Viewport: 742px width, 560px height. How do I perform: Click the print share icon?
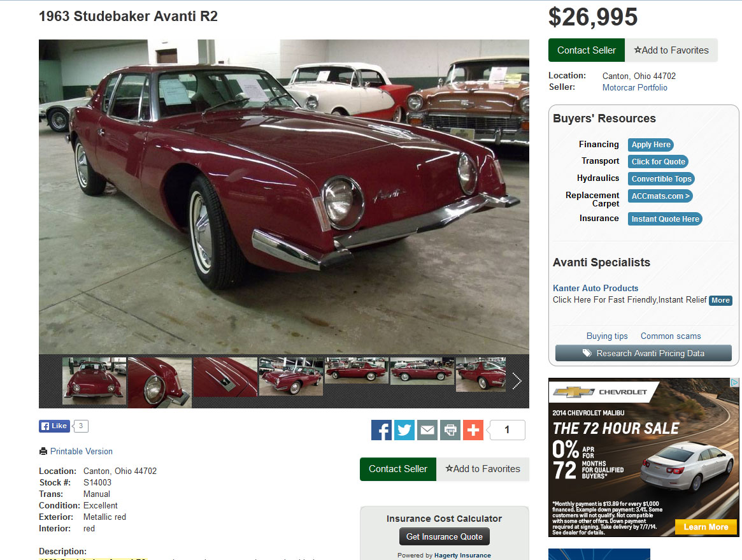450,430
